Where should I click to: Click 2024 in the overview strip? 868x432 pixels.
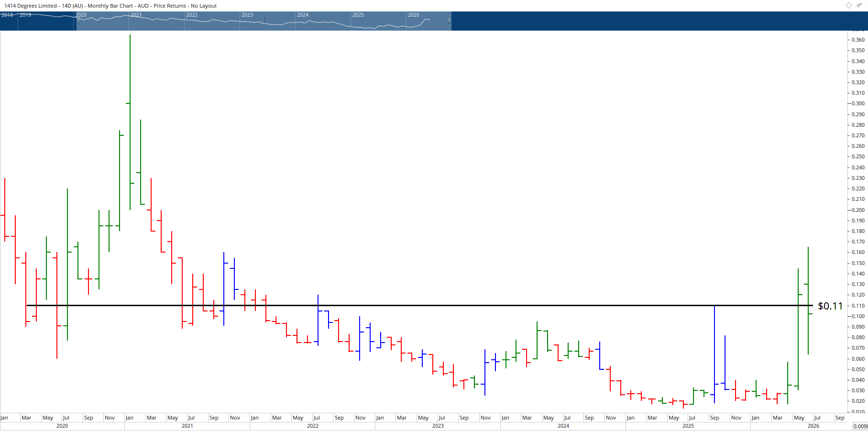click(x=303, y=15)
